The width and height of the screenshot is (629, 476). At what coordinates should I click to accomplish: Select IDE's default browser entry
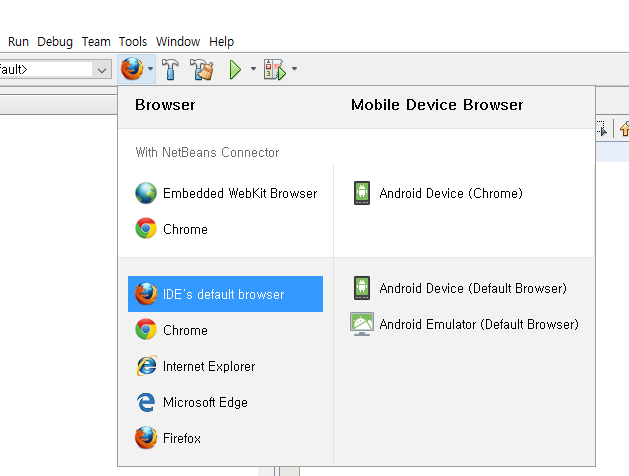pos(225,294)
